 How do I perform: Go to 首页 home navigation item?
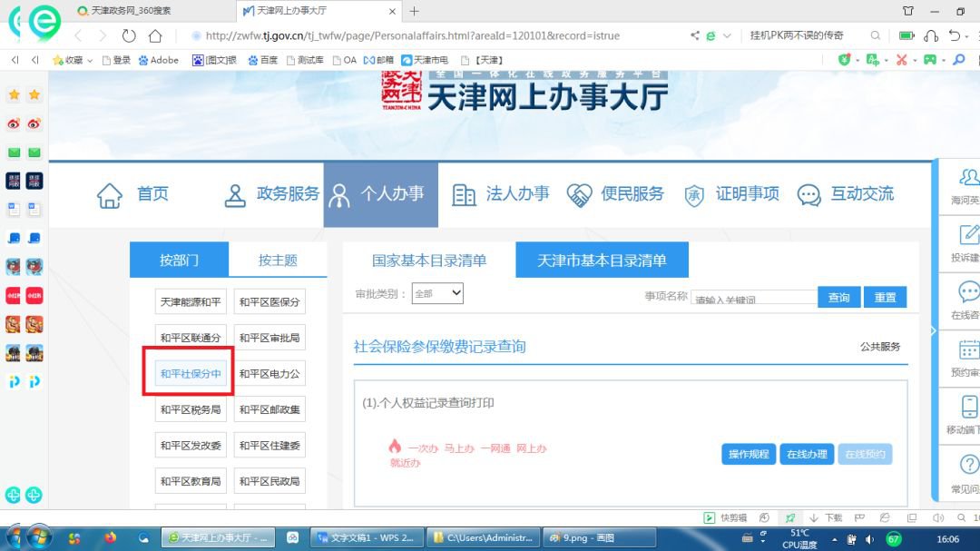click(x=132, y=194)
